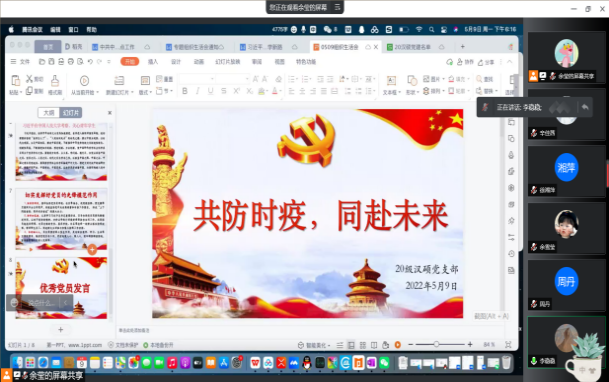Open the Slide Show (幻灯片放映) ribbon tab
Image resolution: width=609 pixels, height=382 pixels.
click(228, 62)
